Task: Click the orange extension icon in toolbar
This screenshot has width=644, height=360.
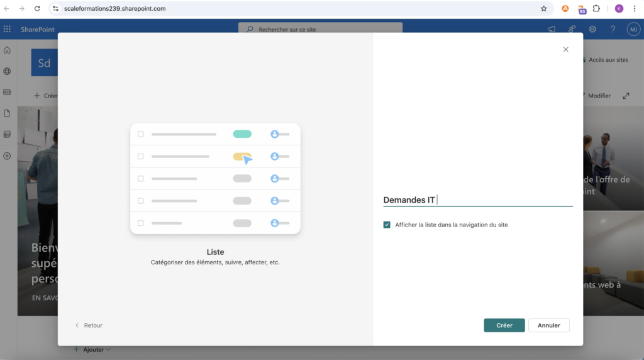Action: coord(565,8)
